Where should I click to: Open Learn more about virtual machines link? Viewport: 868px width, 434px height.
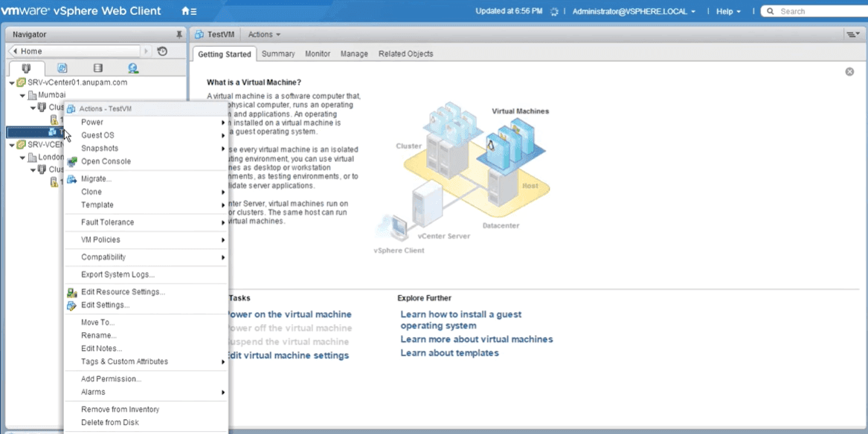tap(477, 340)
